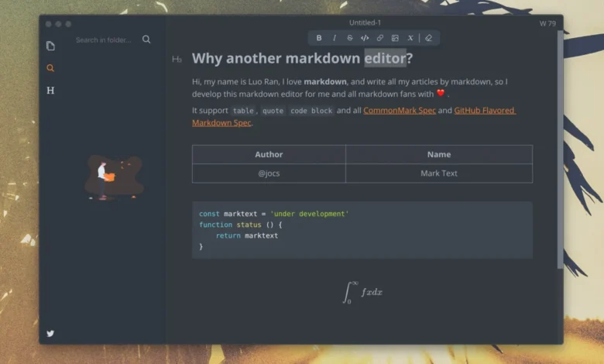Insert a hyperlink using the link icon

tap(380, 38)
